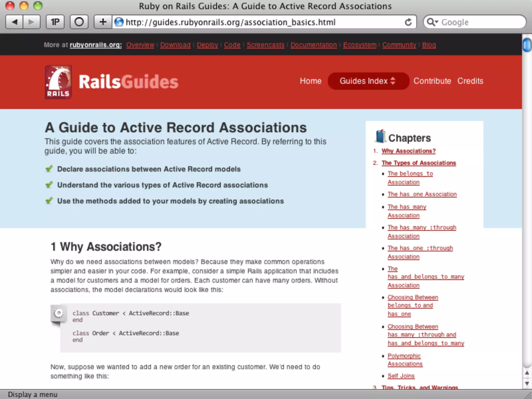This screenshot has width=532, height=399.
Task: Click the Rails logo image
Action: (x=58, y=82)
